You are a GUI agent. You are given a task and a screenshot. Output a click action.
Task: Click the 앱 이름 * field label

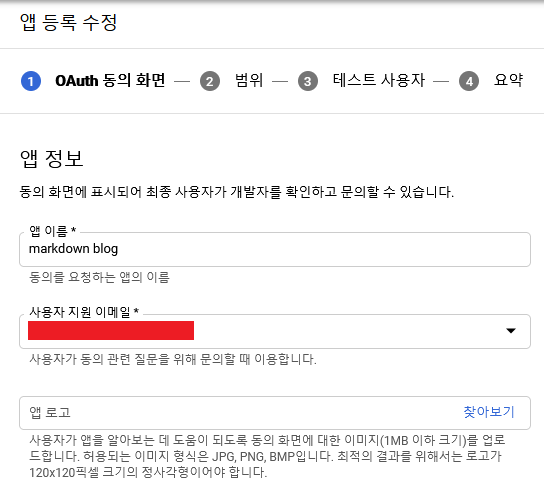[x=53, y=231]
